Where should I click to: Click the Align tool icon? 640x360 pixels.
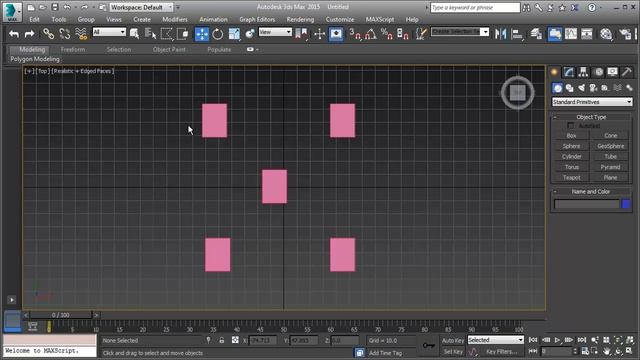(x=517, y=34)
